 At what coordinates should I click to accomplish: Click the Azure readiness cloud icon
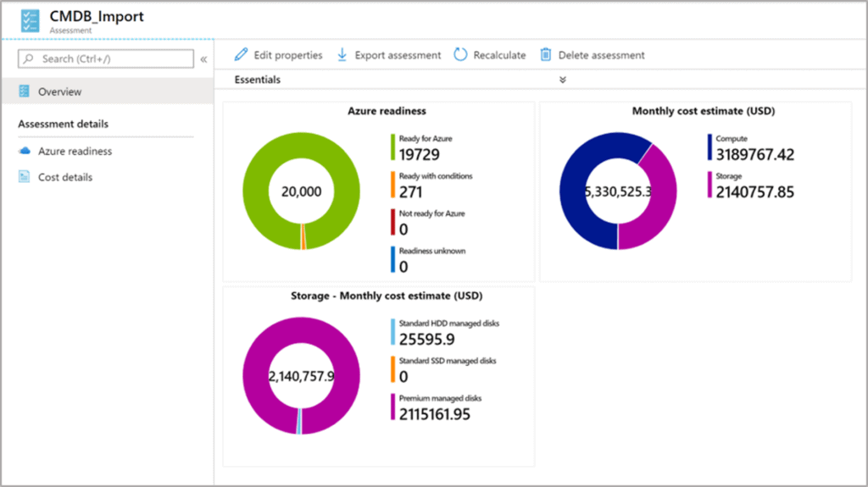click(25, 151)
